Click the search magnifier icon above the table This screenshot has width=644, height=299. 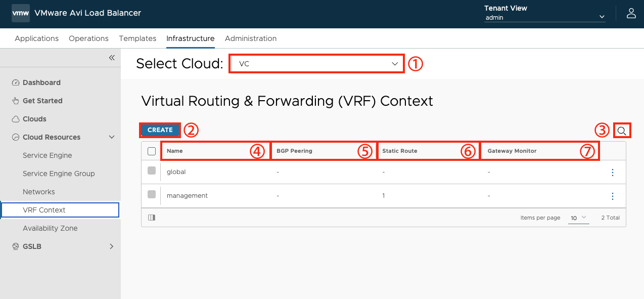pyautogui.click(x=622, y=131)
